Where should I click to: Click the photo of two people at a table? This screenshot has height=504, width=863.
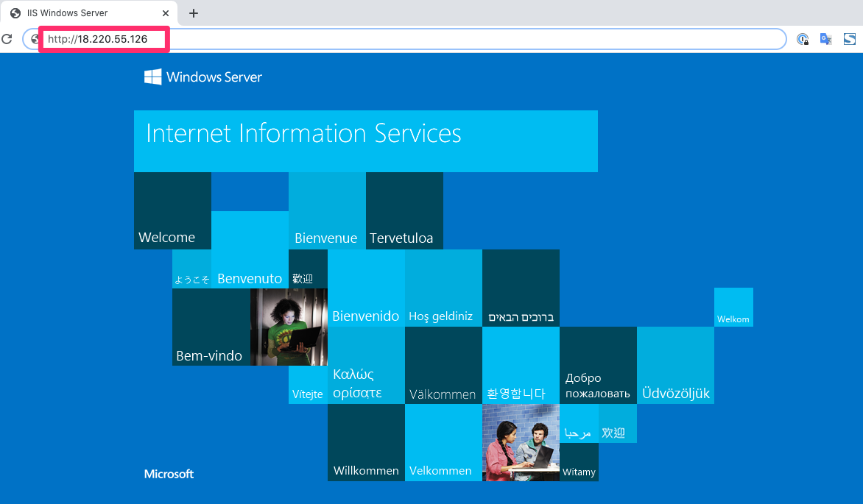click(521, 442)
